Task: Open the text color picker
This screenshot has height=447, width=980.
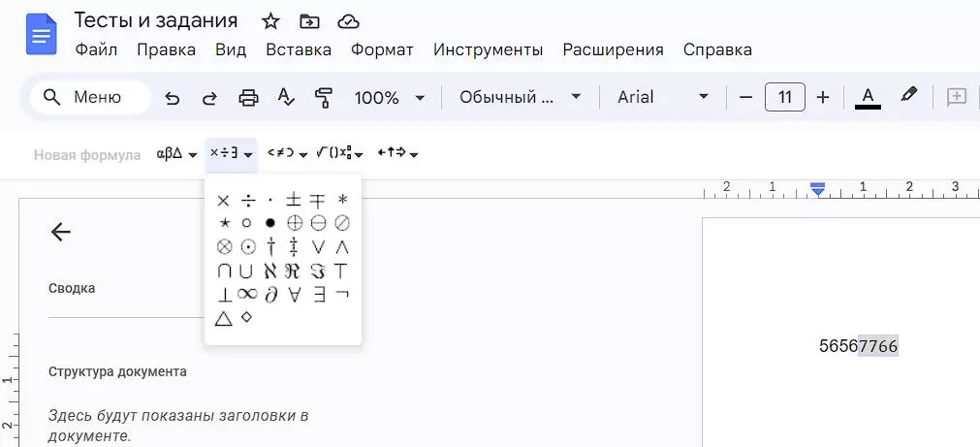Action: [868, 98]
